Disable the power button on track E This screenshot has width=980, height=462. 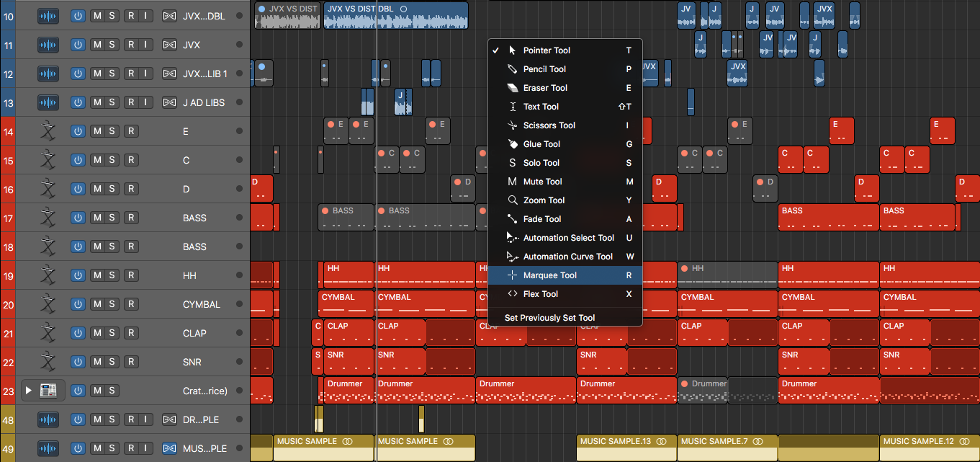78,130
